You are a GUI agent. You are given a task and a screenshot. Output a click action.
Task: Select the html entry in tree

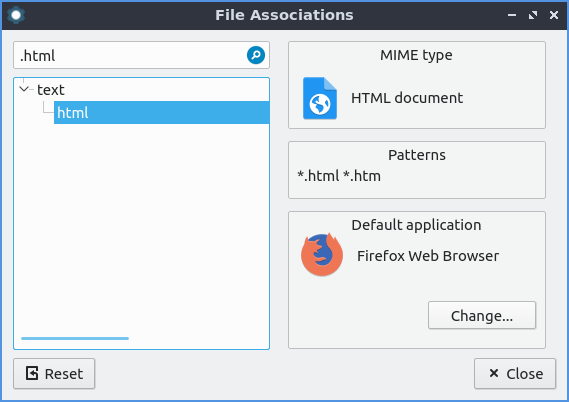click(161, 112)
